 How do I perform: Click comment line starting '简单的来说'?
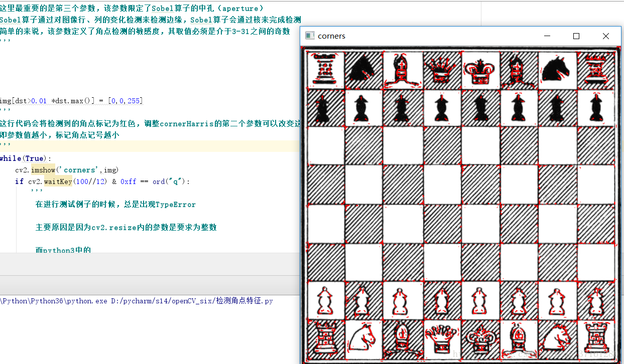coord(145,31)
